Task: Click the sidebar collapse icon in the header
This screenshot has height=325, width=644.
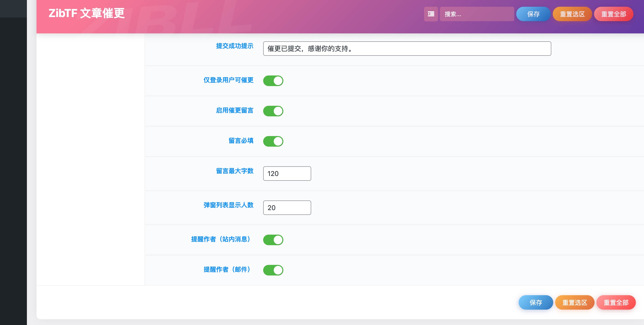Action: (x=431, y=14)
